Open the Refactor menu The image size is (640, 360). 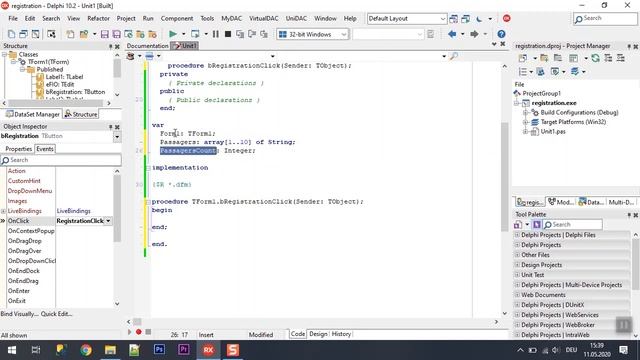(98, 19)
